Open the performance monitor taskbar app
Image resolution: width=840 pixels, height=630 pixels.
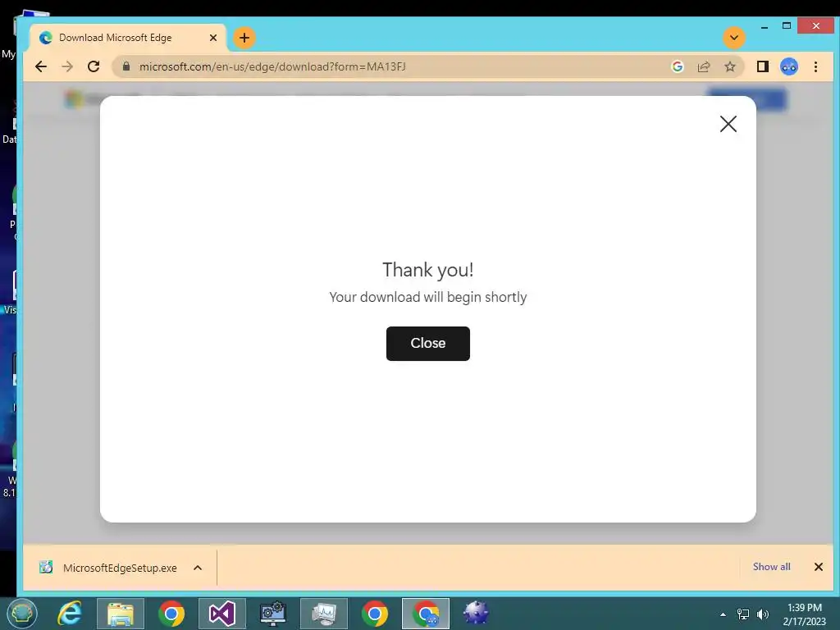[324, 614]
